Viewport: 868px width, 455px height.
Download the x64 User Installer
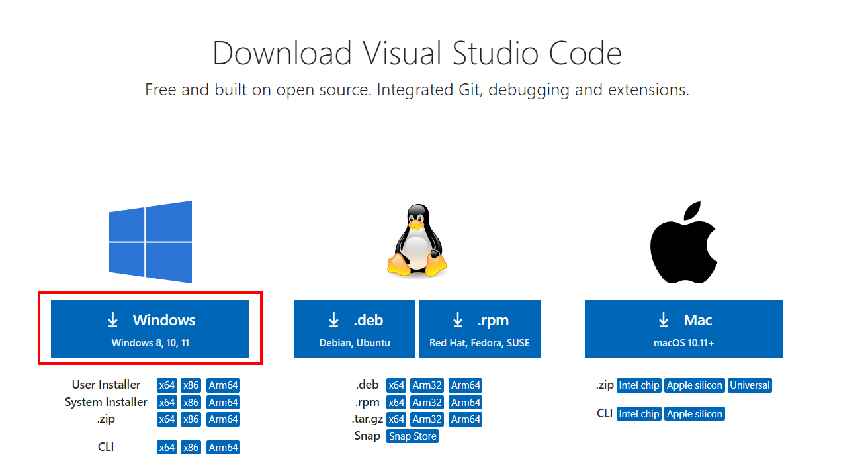pos(167,385)
